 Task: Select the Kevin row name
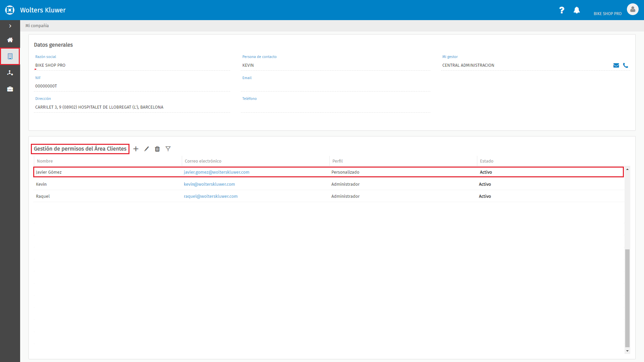(x=41, y=184)
